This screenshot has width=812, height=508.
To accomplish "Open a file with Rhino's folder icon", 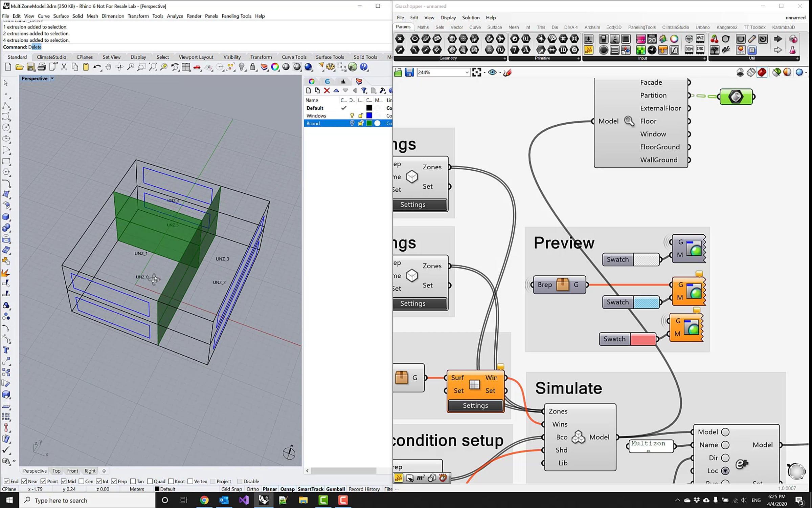I will coord(19,67).
